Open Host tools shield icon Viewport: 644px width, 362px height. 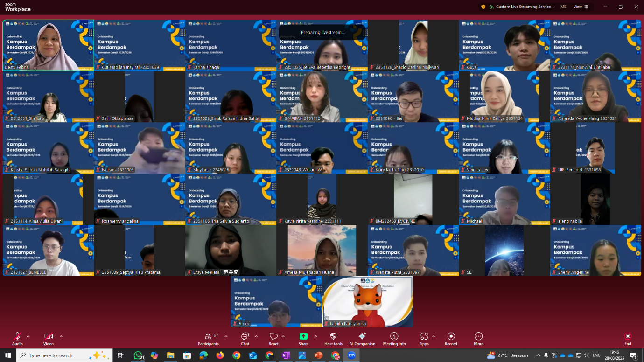333,339
